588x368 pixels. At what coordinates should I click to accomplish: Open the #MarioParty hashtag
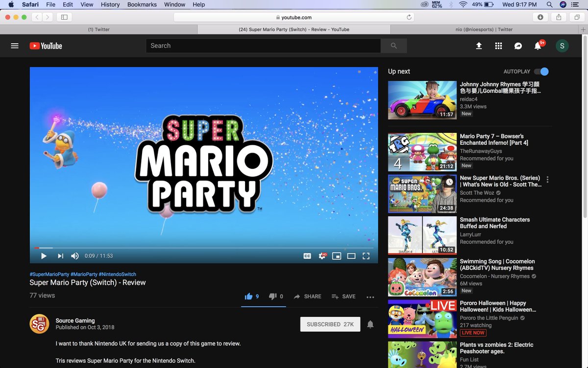[x=84, y=274]
